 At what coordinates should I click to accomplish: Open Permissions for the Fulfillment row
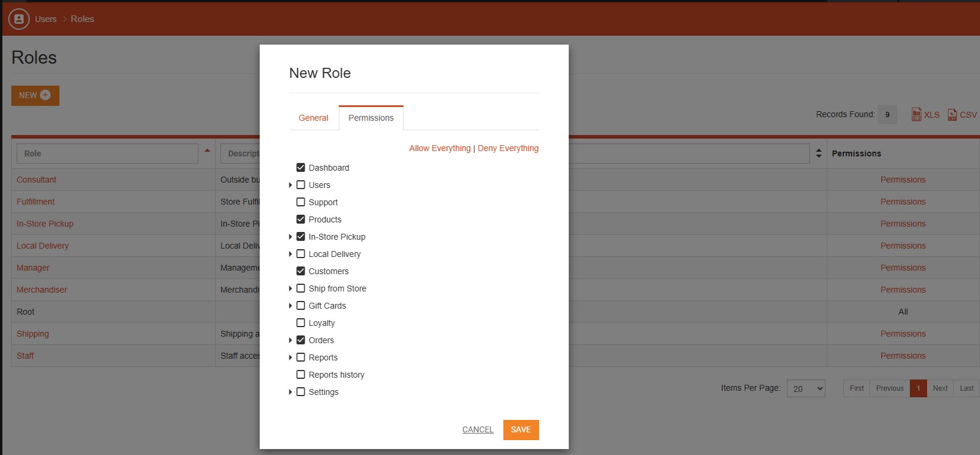pos(903,202)
